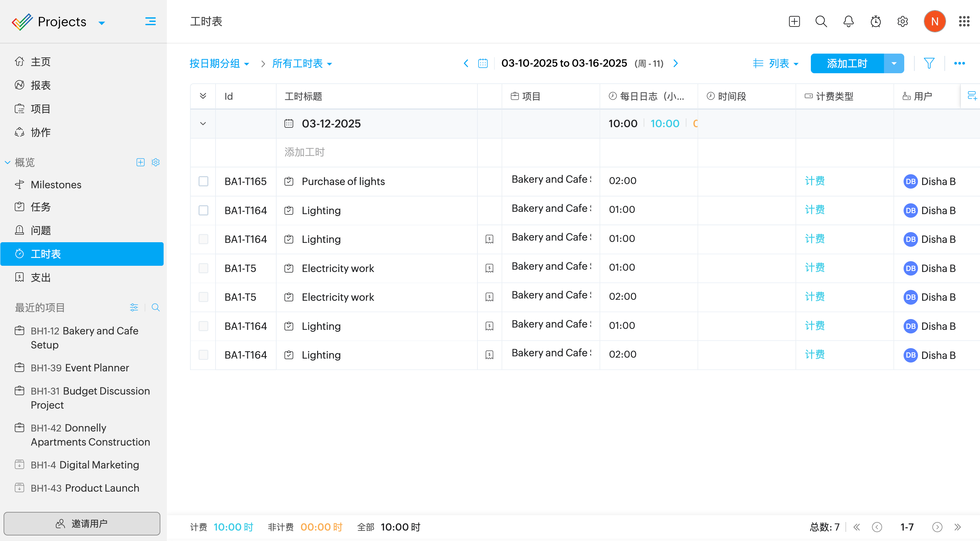Click search icon beside 最近的项目
Screen dimensions: 980x541
[x=155, y=307]
